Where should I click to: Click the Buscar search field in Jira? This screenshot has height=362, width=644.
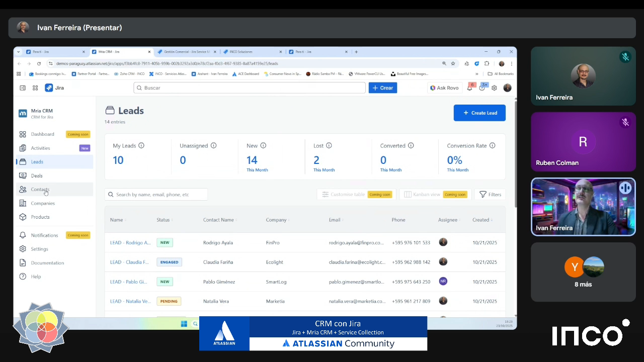(x=250, y=88)
